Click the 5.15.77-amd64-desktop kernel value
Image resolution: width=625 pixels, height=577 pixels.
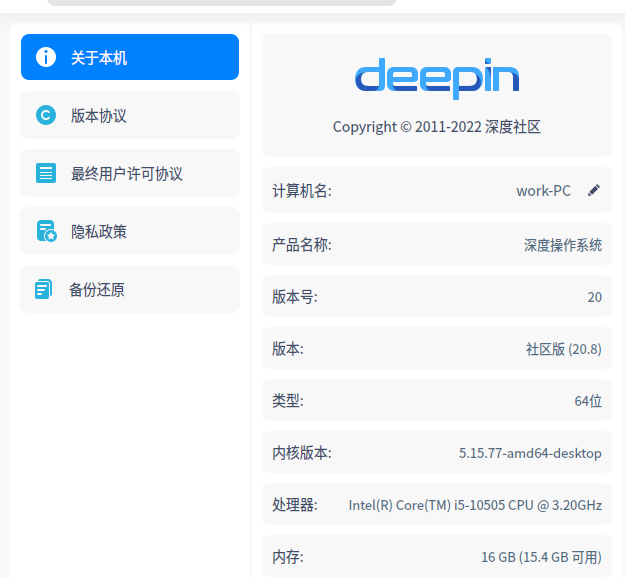pos(530,453)
